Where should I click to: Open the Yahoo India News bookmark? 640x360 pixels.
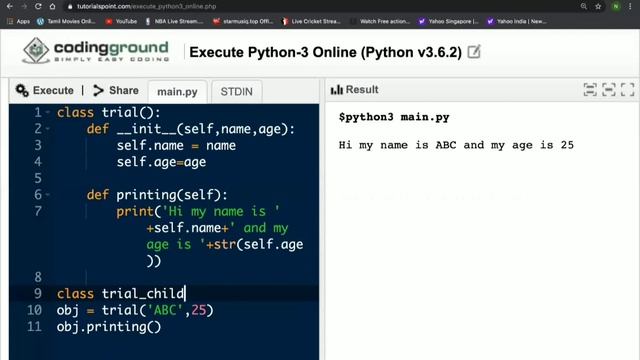coord(517,21)
